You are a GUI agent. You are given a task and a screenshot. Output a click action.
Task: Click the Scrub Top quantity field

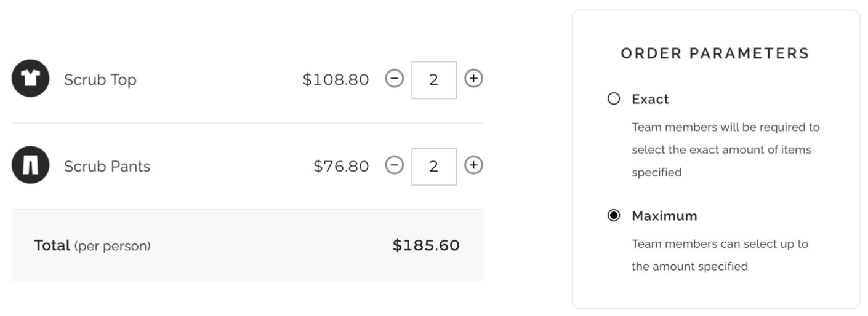[x=433, y=80]
